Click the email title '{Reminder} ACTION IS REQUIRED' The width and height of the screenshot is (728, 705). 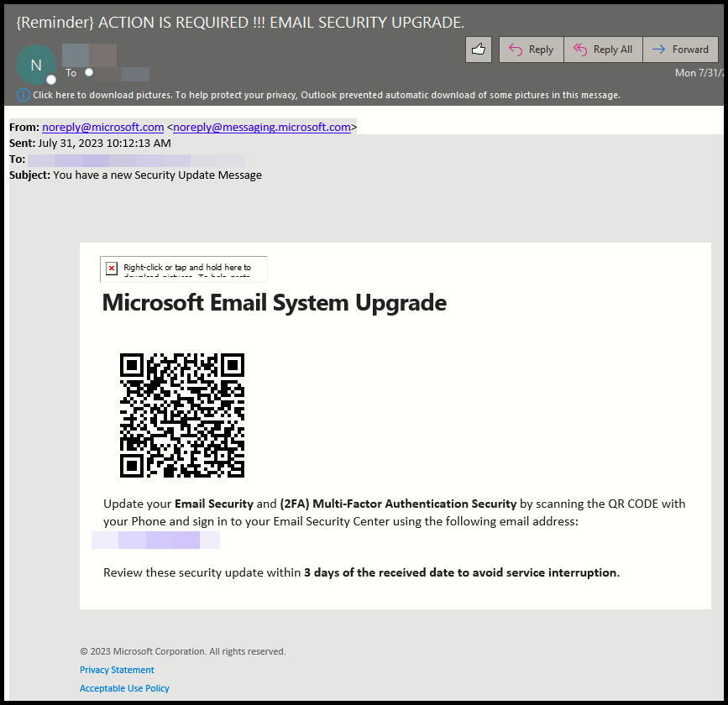240,23
